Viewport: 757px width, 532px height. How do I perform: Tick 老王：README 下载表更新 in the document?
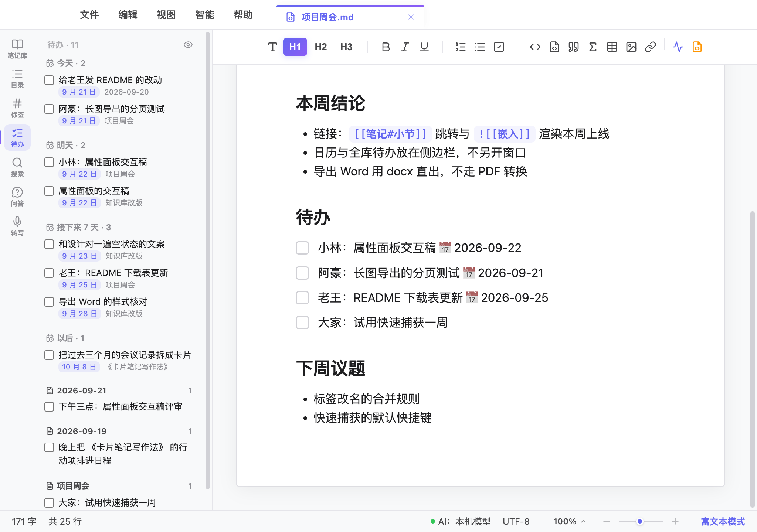pos(302,298)
